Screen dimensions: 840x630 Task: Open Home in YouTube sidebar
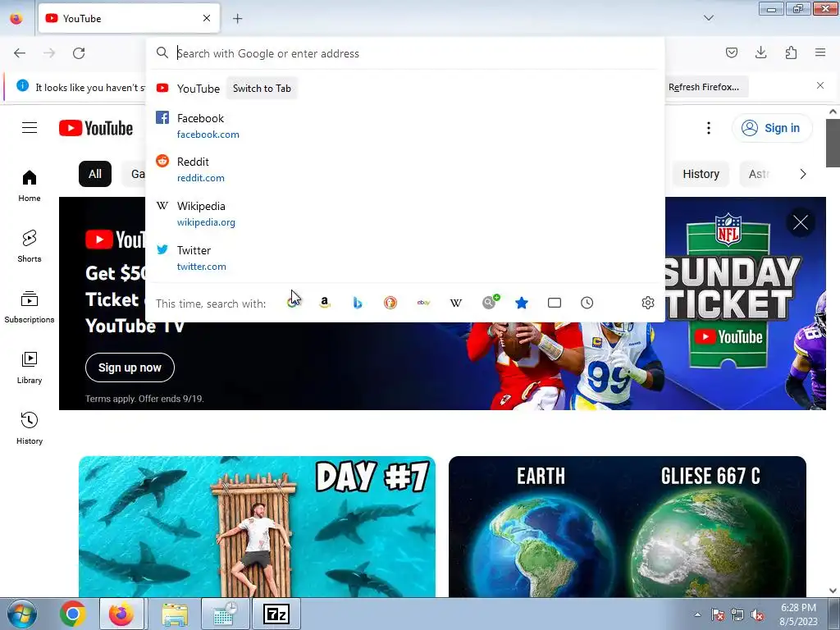click(x=30, y=185)
